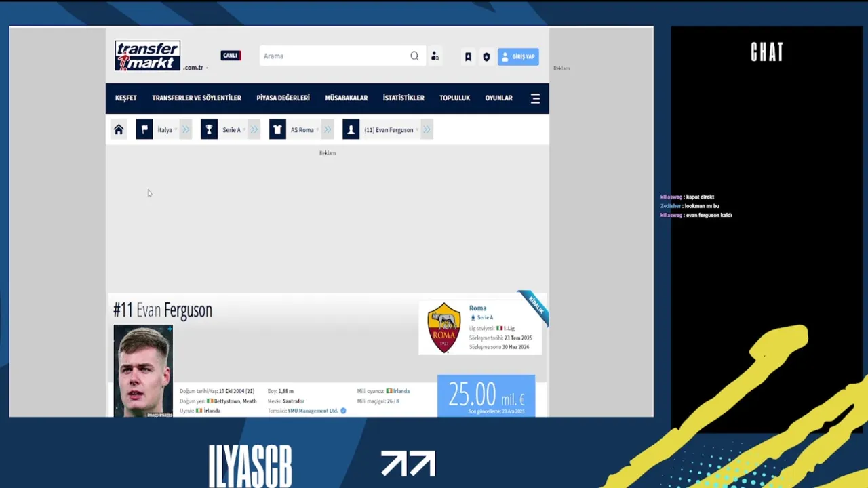Click the '19 Eki 2004 (21)' birth date
Image resolution: width=868 pixels, height=488 pixels.
point(237,391)
